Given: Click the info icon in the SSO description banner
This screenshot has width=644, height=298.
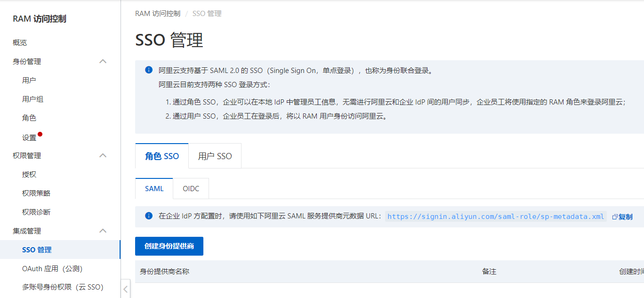Looking at the screenshot, I should pos(149,70).
